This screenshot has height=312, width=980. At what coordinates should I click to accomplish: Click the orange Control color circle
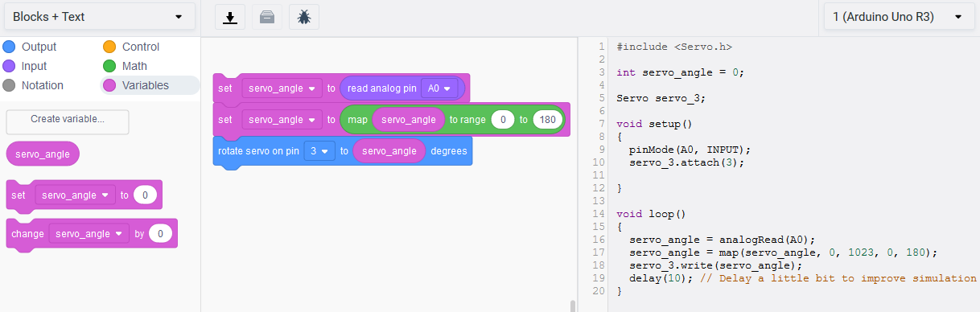pyautogui.click(x=109, y=47)
